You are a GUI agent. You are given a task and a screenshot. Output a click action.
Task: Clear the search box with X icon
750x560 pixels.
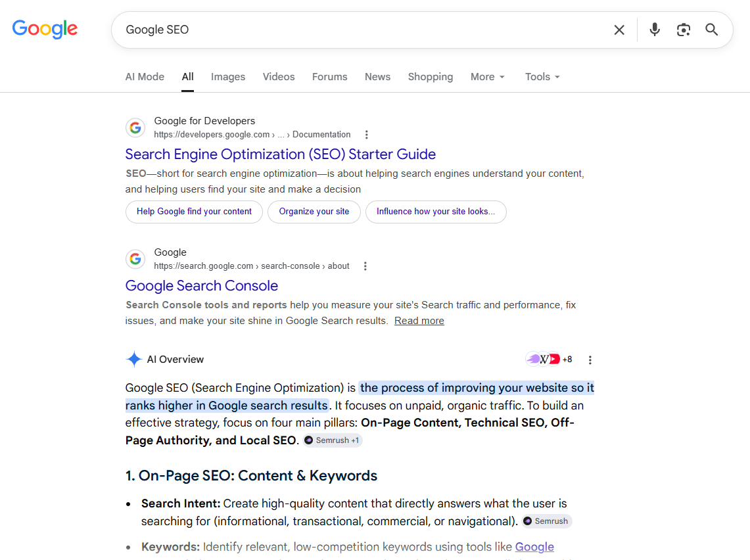(619, 30)
